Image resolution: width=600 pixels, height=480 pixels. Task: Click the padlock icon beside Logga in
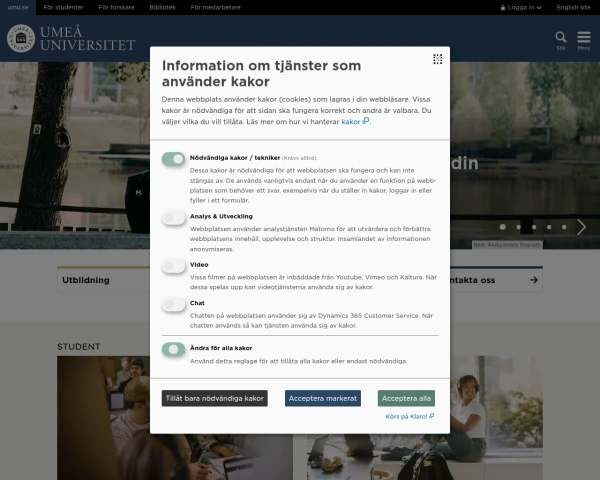pyautogui.click(x=503, y=8)
